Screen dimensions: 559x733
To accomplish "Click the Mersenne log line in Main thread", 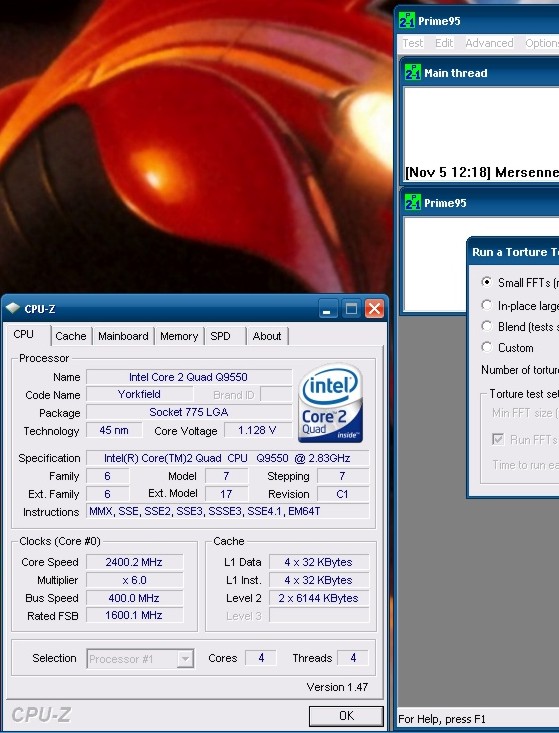I will [481, 172].
